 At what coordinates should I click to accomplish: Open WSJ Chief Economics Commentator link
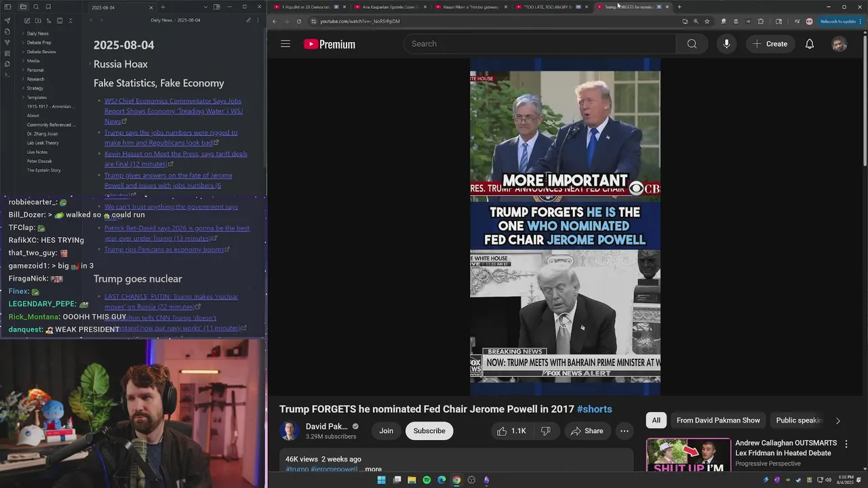pos(174,111)
